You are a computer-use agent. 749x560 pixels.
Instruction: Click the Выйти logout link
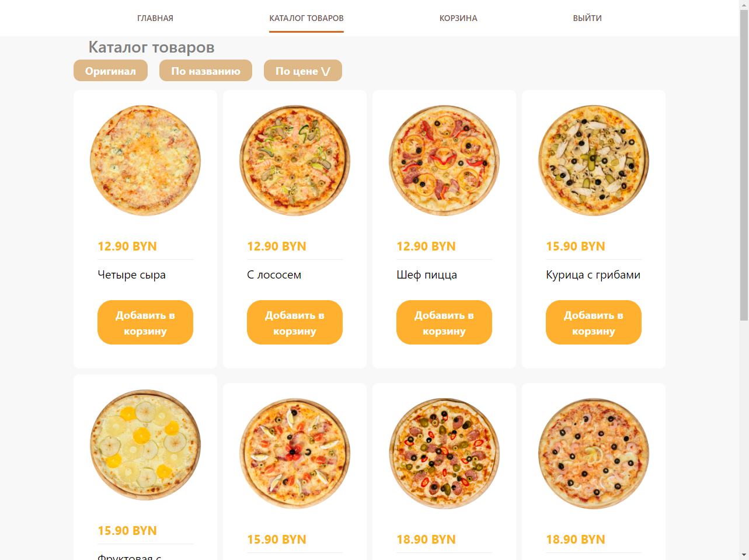587,18
